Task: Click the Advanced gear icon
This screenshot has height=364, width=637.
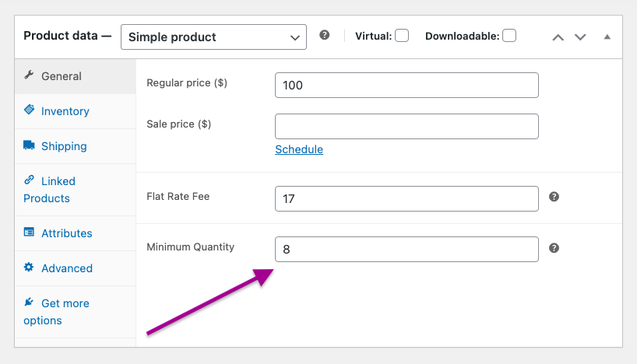Action: tap(29, 268)
